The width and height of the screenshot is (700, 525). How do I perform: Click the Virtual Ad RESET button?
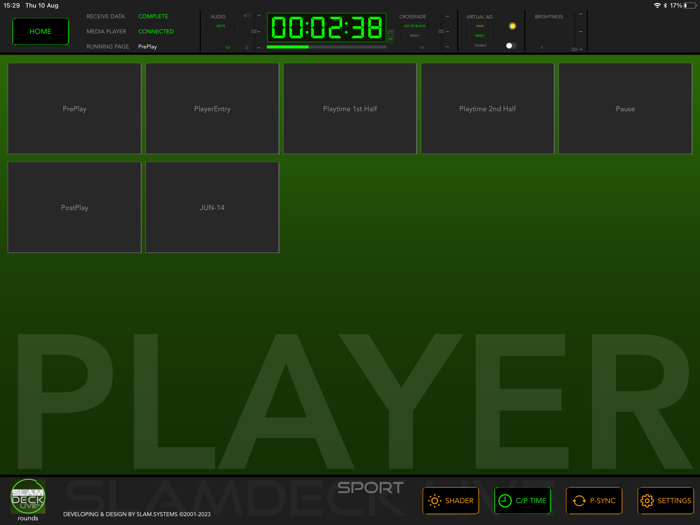click(480, 36)
